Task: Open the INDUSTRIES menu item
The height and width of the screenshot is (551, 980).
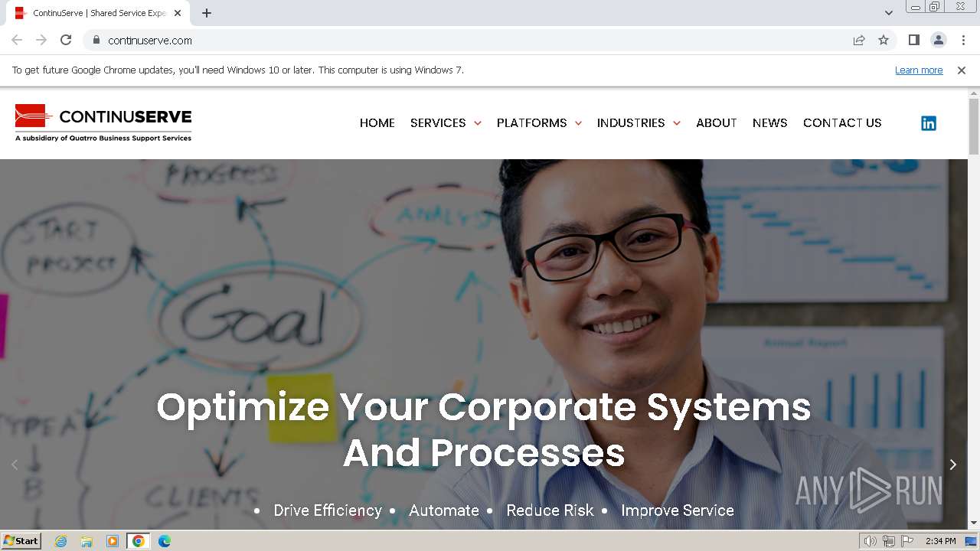Action: [631, 122]
